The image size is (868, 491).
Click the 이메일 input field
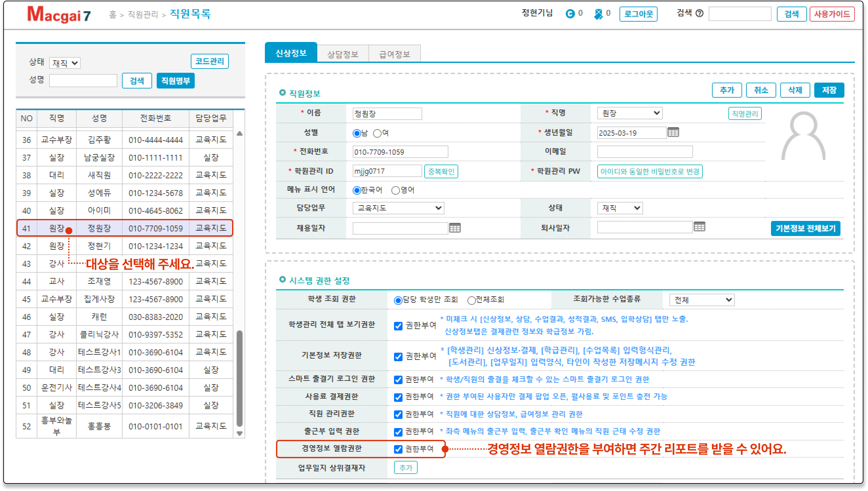(x=644, y=152)
